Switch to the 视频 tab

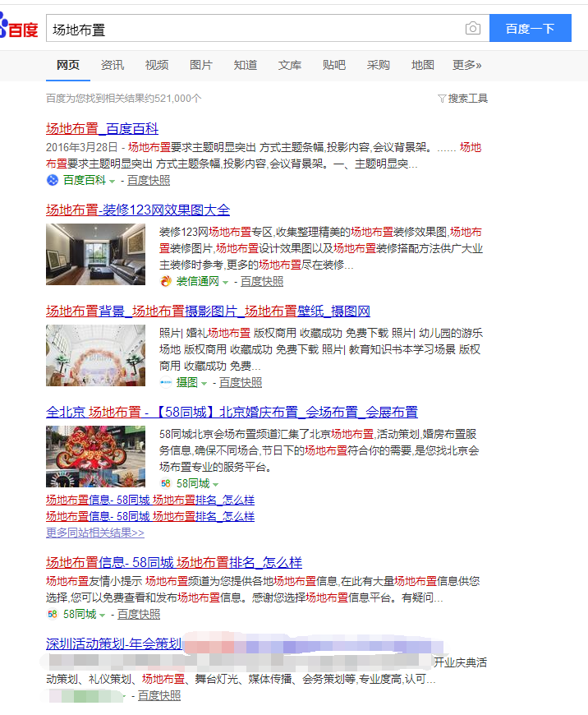coord(156,65)
